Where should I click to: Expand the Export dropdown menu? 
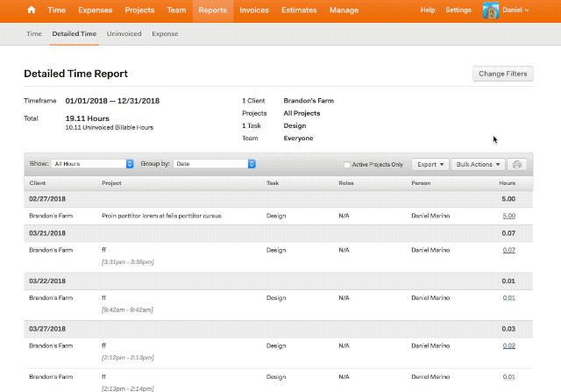pos(430,164)
